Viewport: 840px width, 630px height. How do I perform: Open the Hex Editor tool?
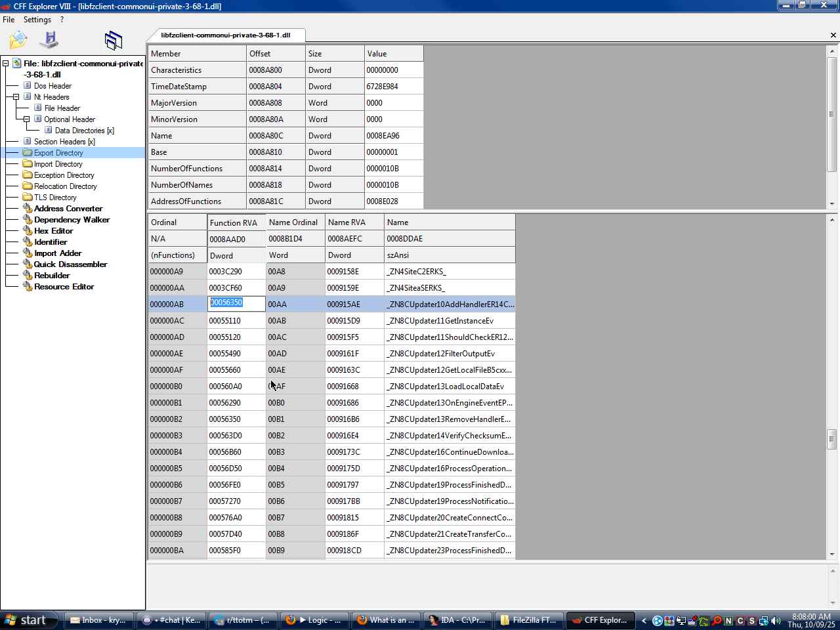point(53,231)
